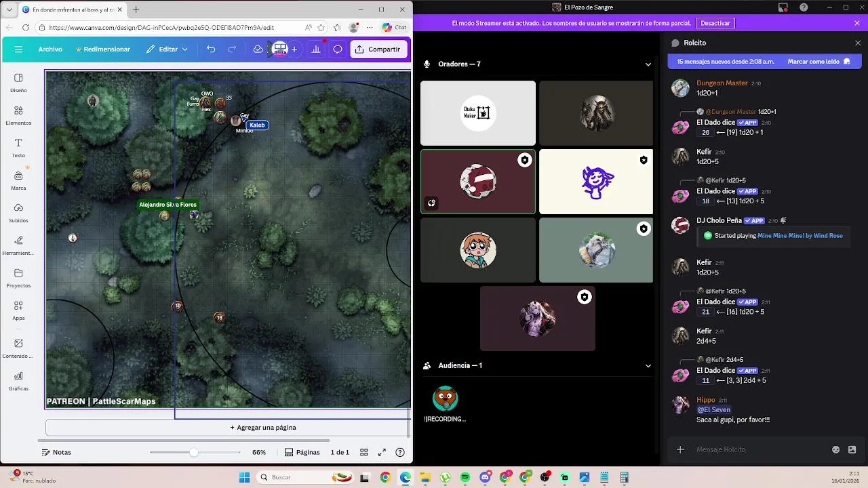Open Canva analytics chart icon
868x488 pixels.
click(x=315, y=49)
